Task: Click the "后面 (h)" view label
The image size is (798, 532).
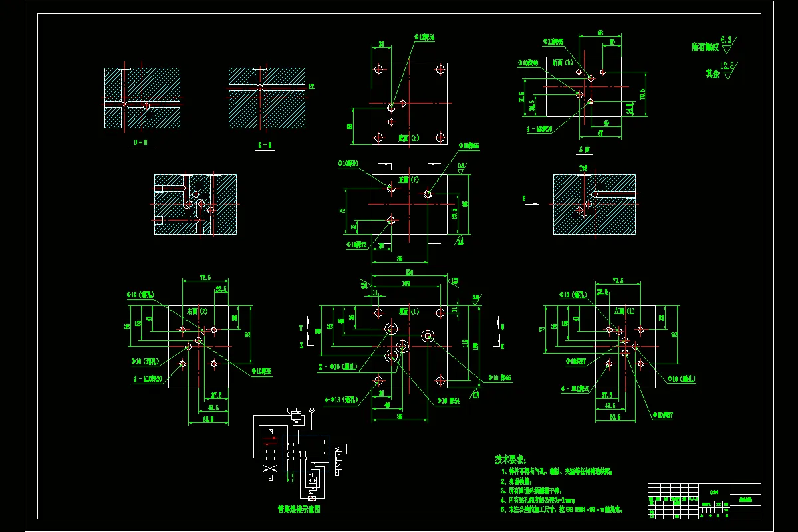Action: coord(563,62)
